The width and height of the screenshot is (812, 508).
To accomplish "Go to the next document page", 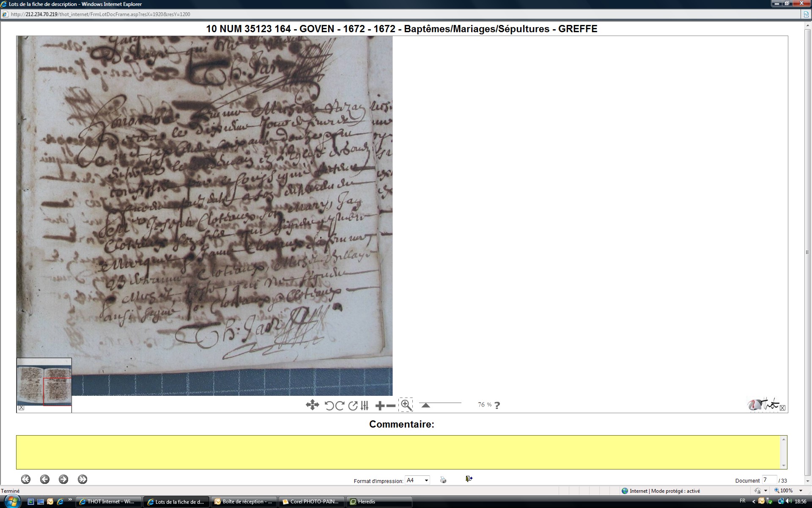I will (63, 479).
